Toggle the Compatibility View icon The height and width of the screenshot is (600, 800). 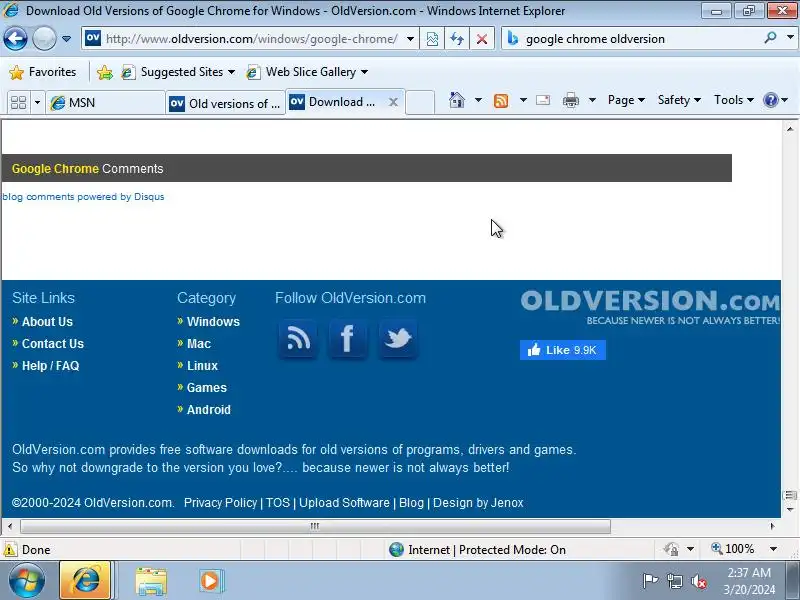click(x=432, y=39)
